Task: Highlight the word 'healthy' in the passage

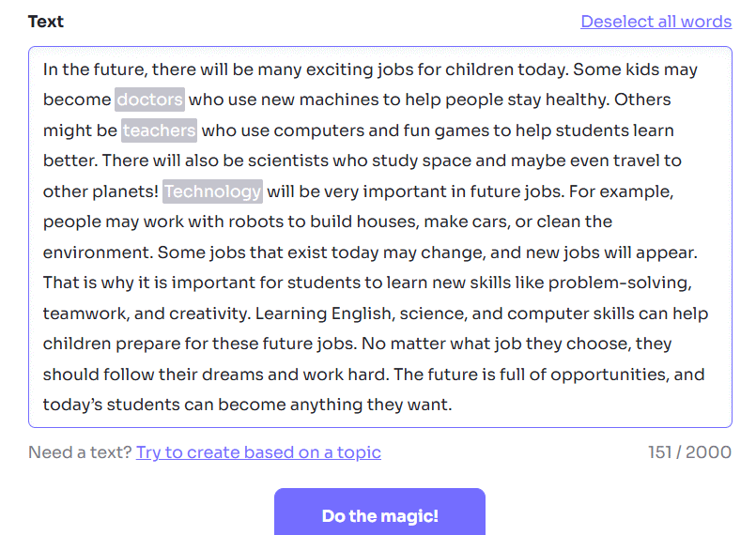Action: pyautogui.click(x=570, y=99)
